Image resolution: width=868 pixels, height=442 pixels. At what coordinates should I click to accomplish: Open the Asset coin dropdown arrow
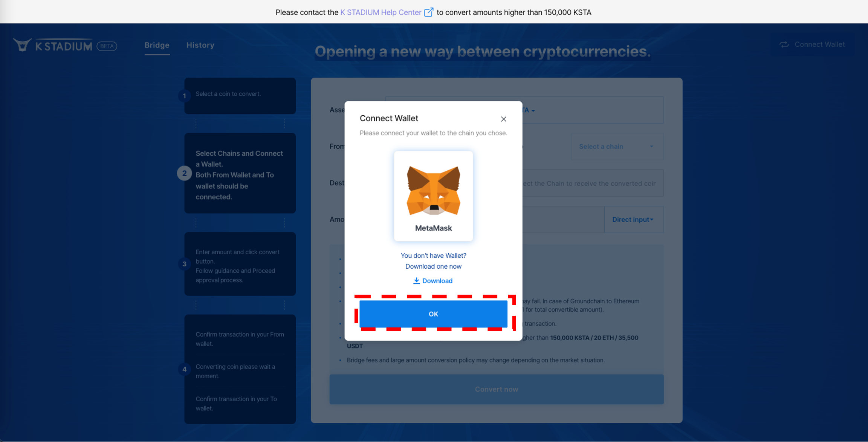[533, 111]
